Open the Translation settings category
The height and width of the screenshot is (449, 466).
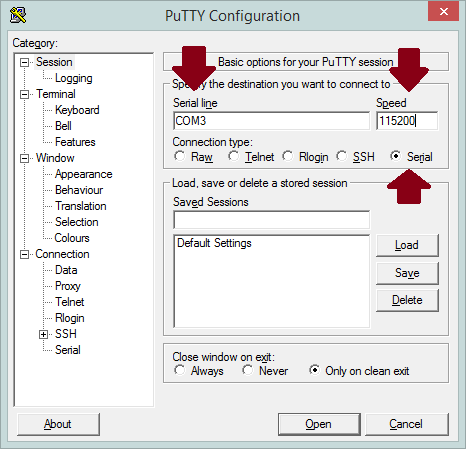coord(81,206)
